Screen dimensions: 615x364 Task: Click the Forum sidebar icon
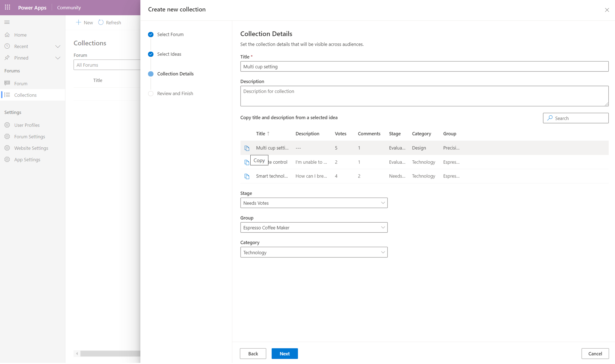[7, 83]
